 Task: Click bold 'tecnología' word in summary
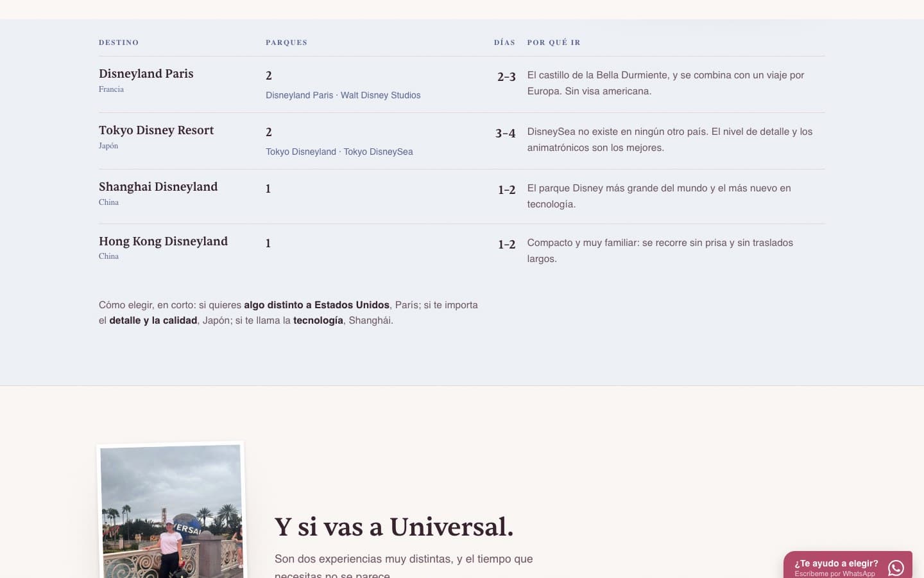318,320
